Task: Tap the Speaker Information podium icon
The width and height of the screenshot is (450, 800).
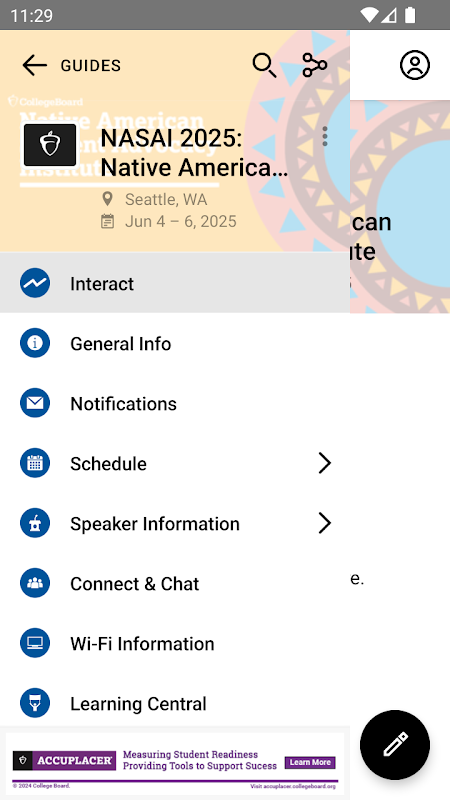Action: [35, 523]
